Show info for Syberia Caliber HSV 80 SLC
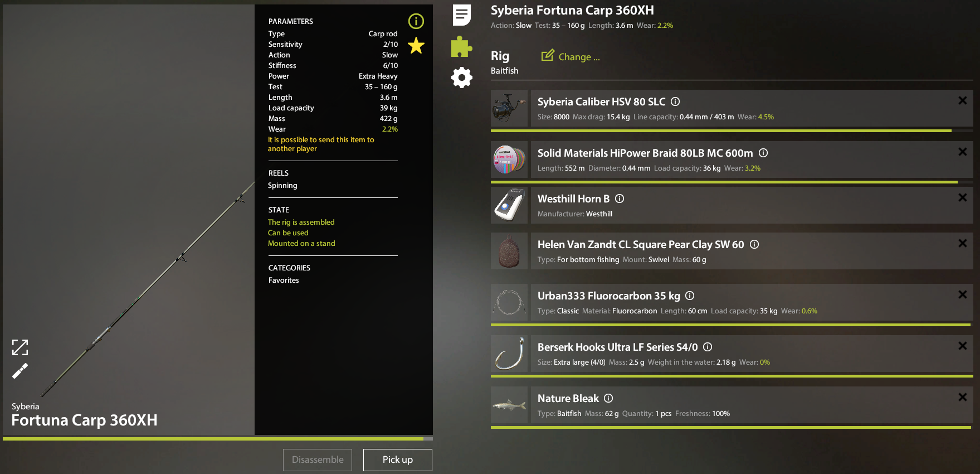This screenshot has height=474, width=980. [x=675, y=101]
